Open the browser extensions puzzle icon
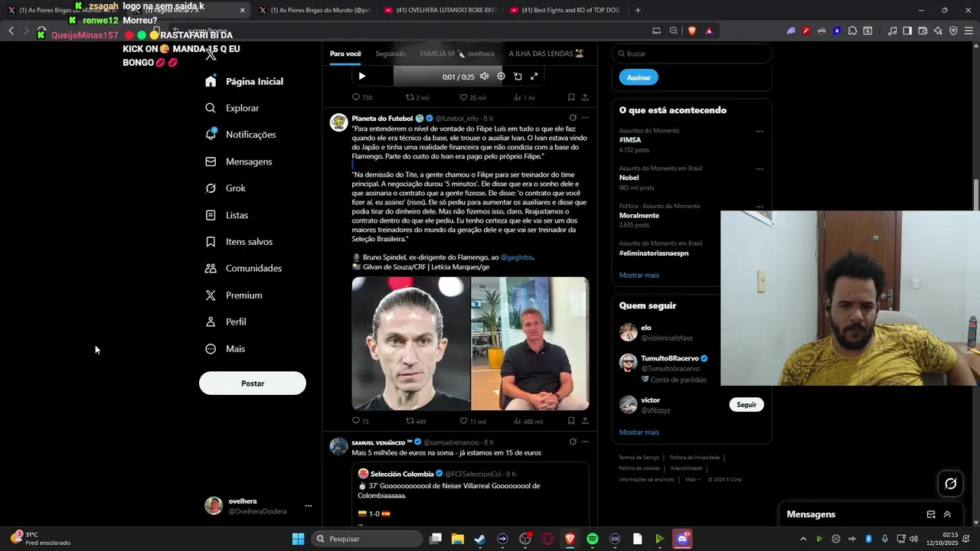Screen dimensions: 980x551 tap(852, 31)
